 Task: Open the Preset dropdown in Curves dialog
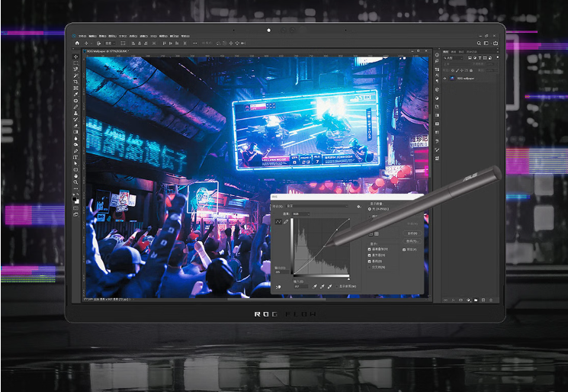point(316,205)
